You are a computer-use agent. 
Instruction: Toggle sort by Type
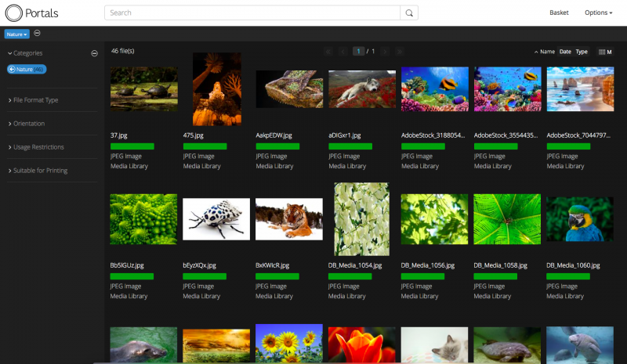click(x=582, y=52)
